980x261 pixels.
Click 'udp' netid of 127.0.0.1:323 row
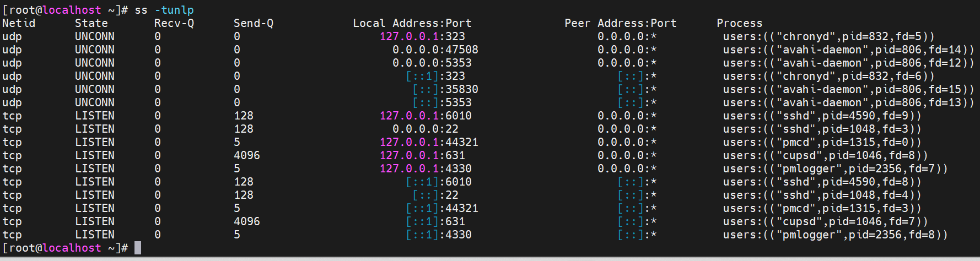pyautogui.click(x=12, y=36)
